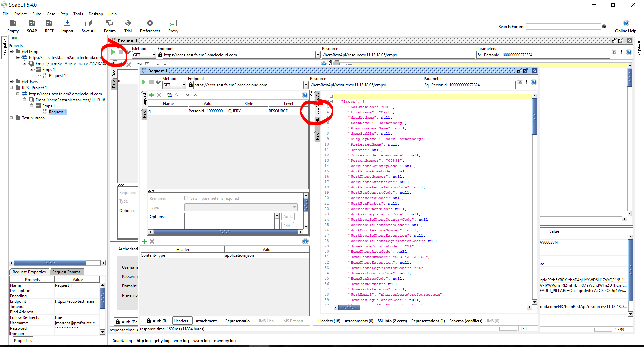Open the Suite menu
Viewport: 644px width, 347px height.
pos(37,14)
